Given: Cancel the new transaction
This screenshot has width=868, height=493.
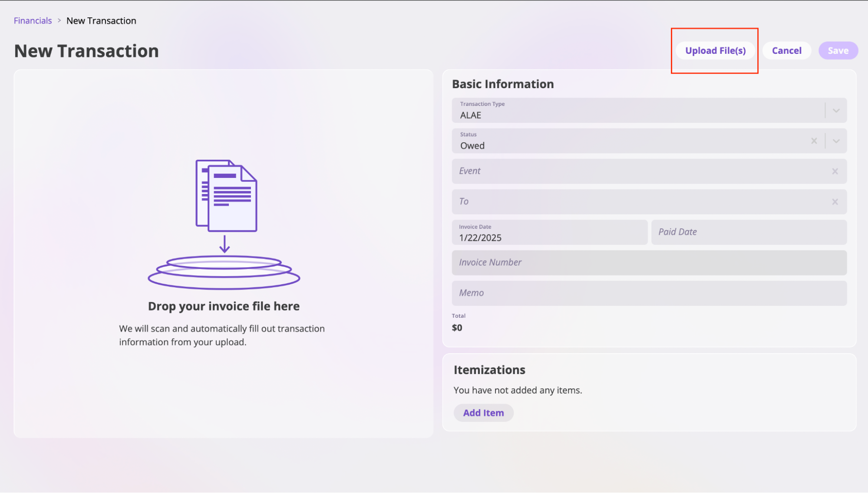Looking at the screenshot, I should tap(786, 51).
